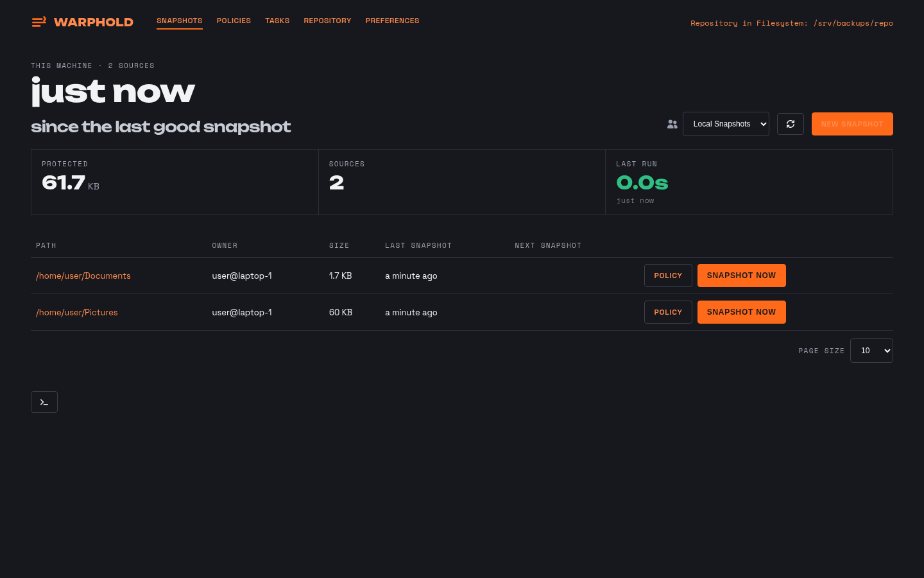This screenshot has height=578, width=924.
Task: Click the New Snapshot button
Action: pos(852,124)
